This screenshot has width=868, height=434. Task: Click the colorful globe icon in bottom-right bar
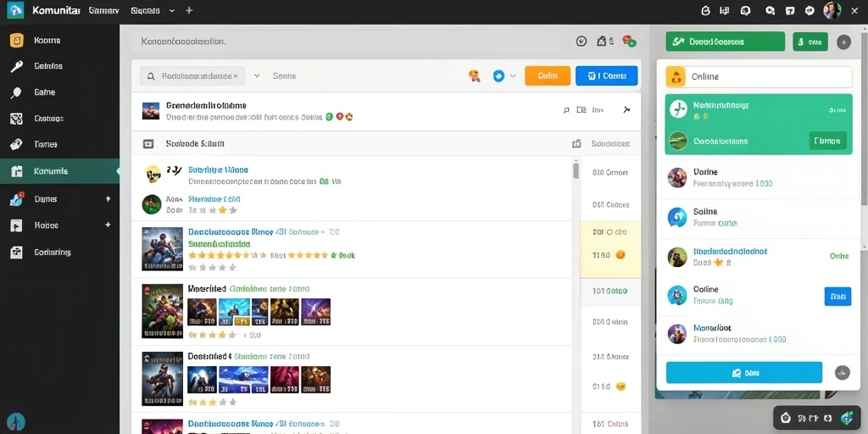pos(846,419)
